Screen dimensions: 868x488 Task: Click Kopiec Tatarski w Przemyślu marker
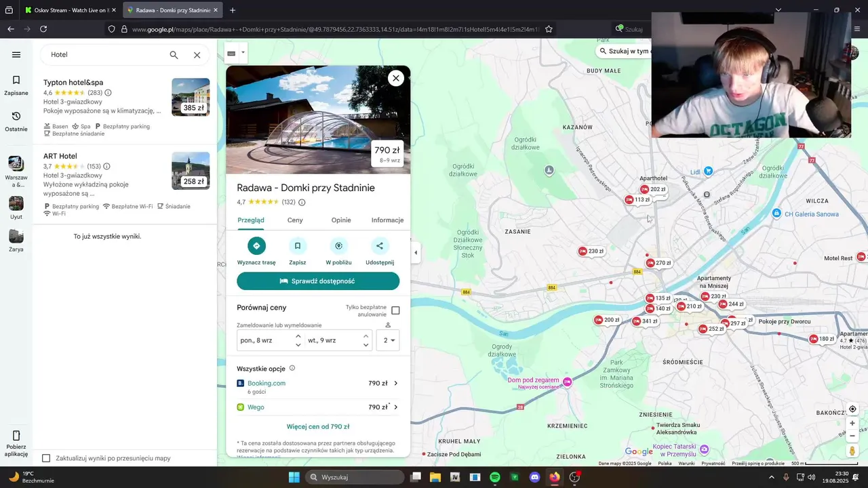click(x=704, y=449)
